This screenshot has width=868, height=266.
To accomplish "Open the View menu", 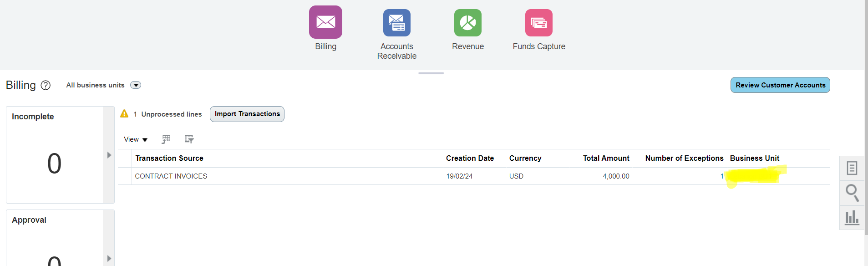I will coord(136,139).
